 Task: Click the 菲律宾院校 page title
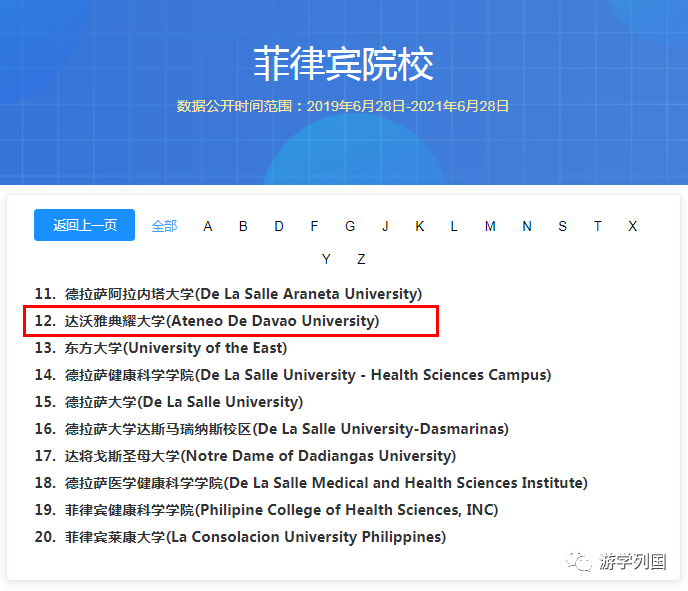[344, 64]
